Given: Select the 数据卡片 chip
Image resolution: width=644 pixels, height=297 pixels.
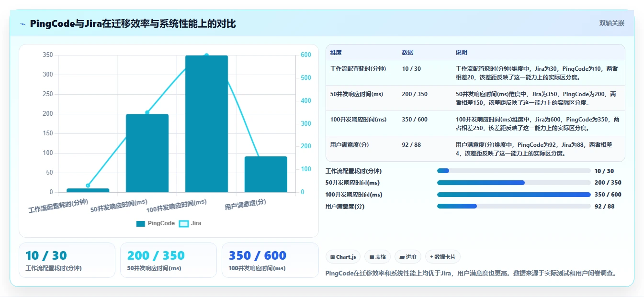Looking at the screenshot, I should 443,257.
